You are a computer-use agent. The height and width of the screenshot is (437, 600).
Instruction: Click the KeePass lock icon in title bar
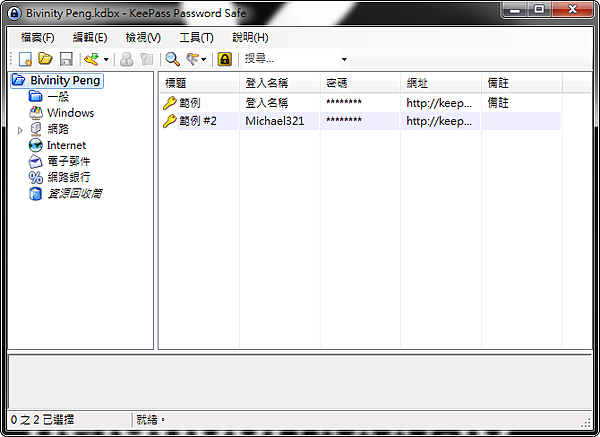point(15,14)
